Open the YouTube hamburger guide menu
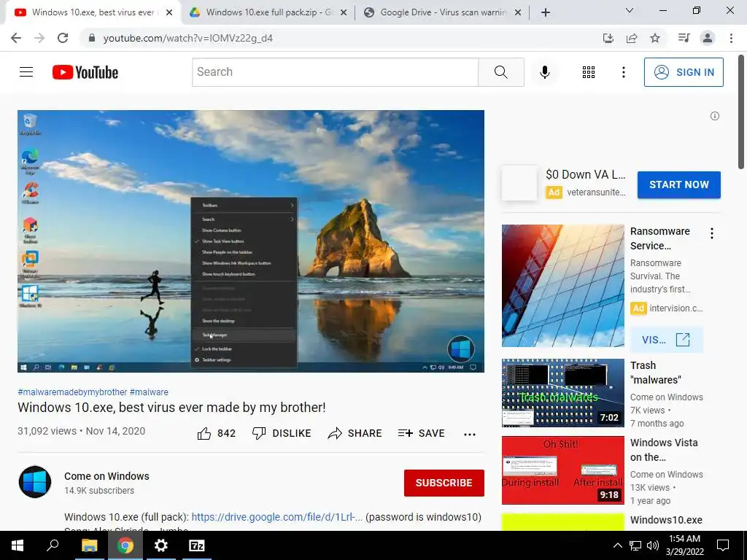 coord(26,72)
